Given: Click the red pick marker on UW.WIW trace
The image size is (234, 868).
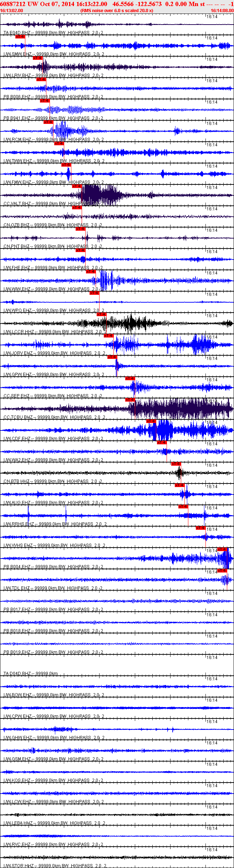Looking at the screenshot, I should pyautogui.click(x=91, y=272).
